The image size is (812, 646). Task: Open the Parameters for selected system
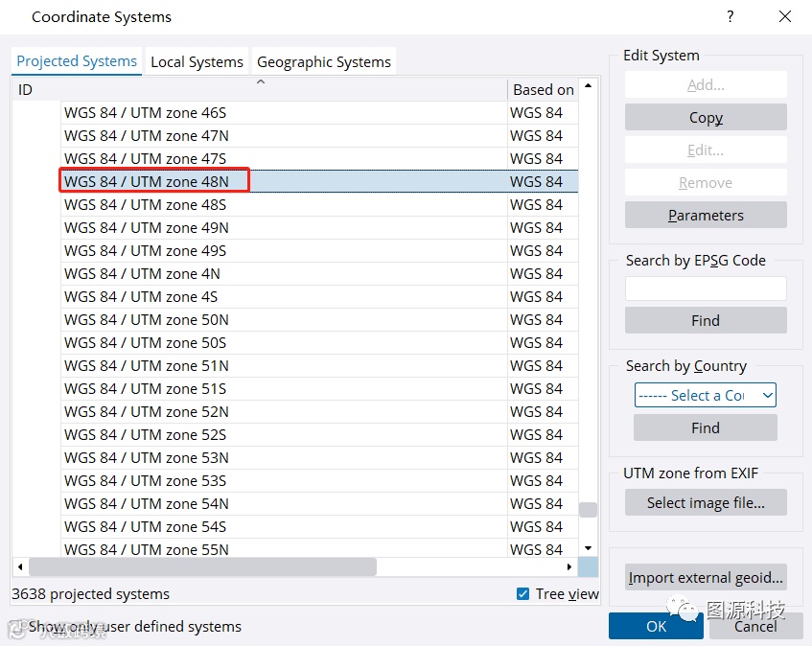pyautogui.click(x=706, y=215)
